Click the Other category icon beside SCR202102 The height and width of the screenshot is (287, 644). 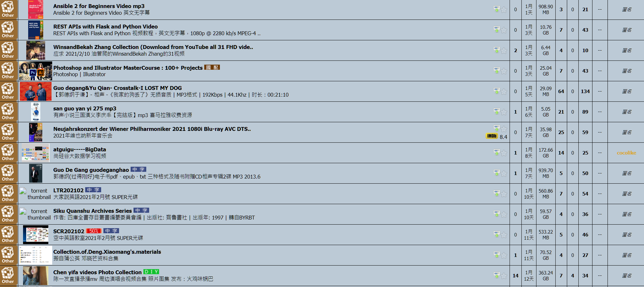(x=8, y=235)
